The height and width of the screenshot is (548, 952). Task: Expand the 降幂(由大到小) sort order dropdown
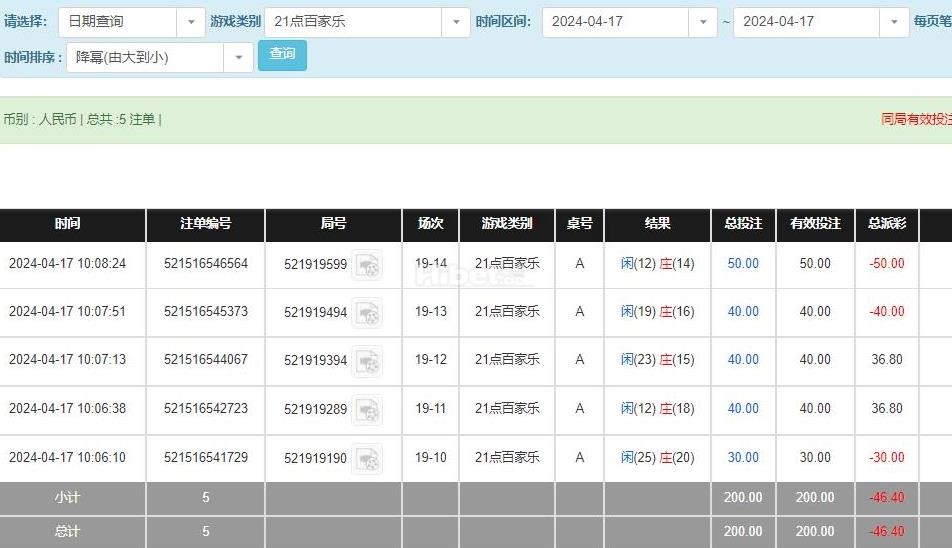[238, 58]
